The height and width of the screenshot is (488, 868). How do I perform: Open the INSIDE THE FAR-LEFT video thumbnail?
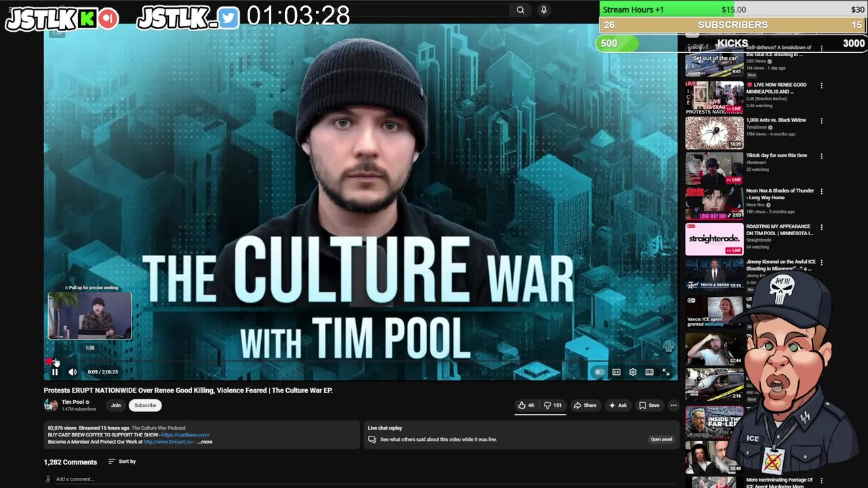click(714, 421)
